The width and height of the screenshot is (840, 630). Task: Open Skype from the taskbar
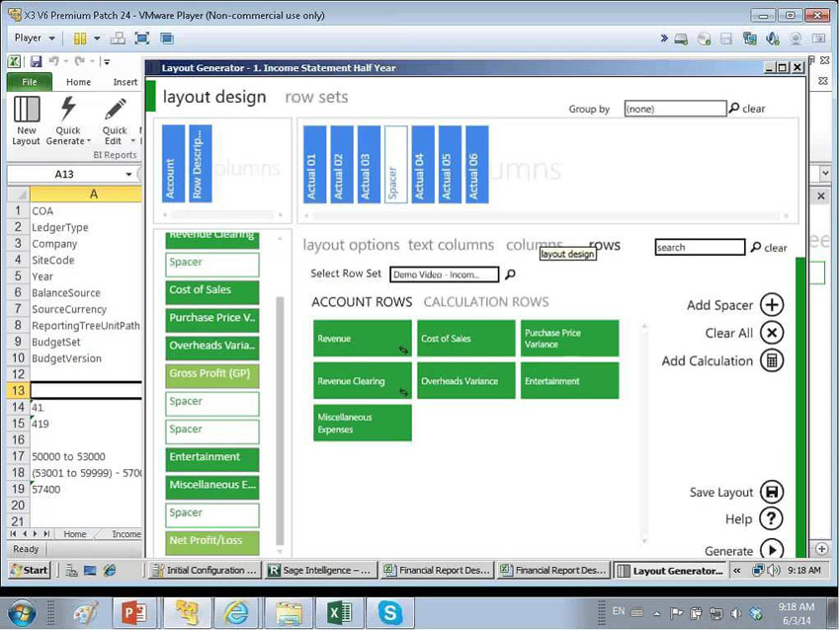390,612
